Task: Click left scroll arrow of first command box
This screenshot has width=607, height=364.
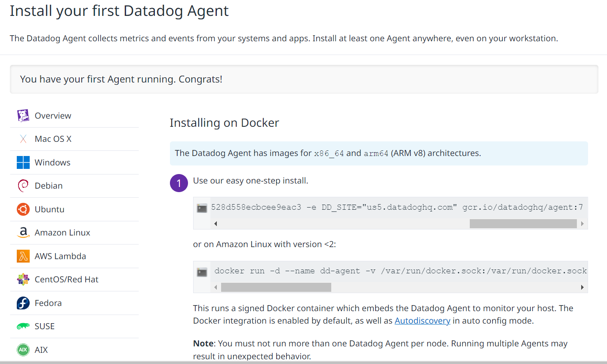Action: (x=216, y=223)
